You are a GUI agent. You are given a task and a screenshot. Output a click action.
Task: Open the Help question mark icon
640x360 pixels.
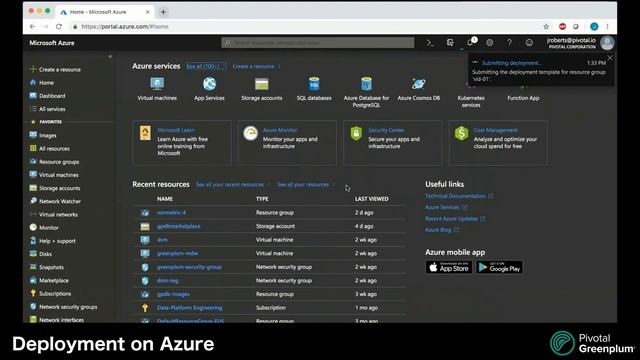coord(509,42)
